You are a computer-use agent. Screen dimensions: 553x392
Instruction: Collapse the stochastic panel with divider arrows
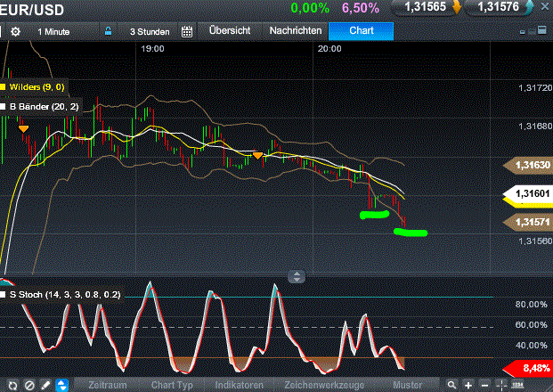[298, 276]
